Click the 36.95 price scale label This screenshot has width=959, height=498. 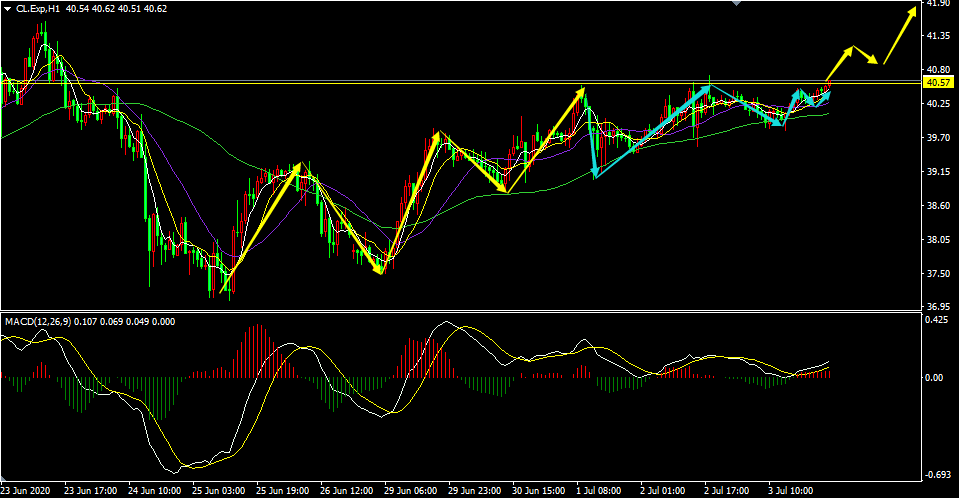tap(938, 307)
